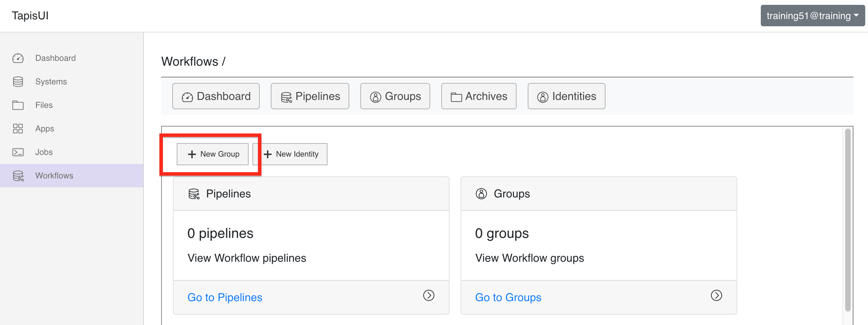Image resolution: width=868 pixels, height=325 pixels.
Task: Click the vertical scrollbar of the content panel
Action: (848, 220)
